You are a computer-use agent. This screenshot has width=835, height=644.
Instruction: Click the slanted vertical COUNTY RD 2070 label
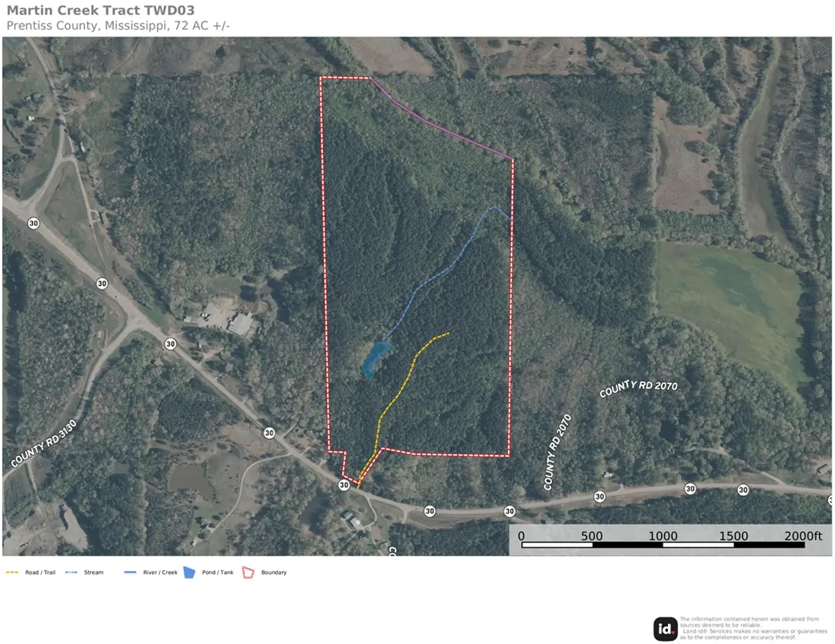pos(559,452)
